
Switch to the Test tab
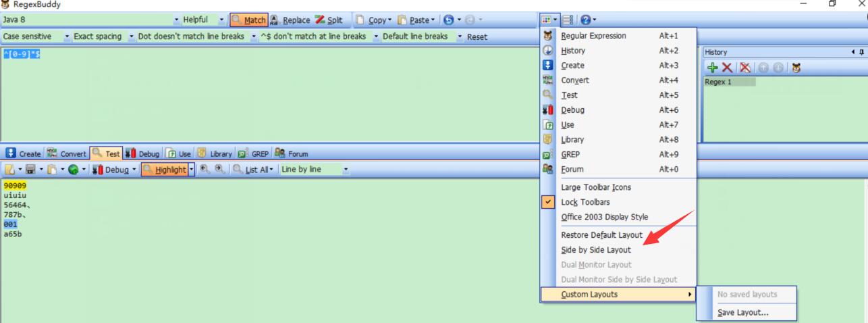(106, 153)
